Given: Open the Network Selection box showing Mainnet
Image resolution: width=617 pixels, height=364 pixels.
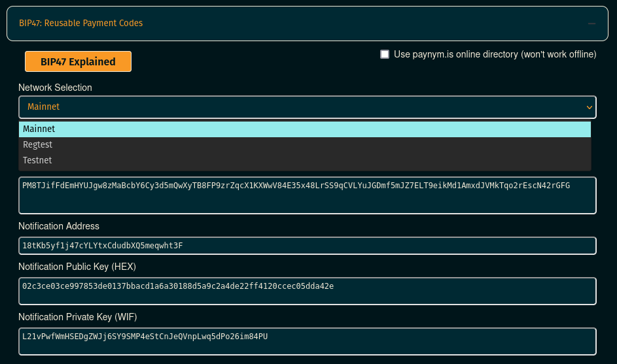Looking at the screenshot, I should click(308, 107).
